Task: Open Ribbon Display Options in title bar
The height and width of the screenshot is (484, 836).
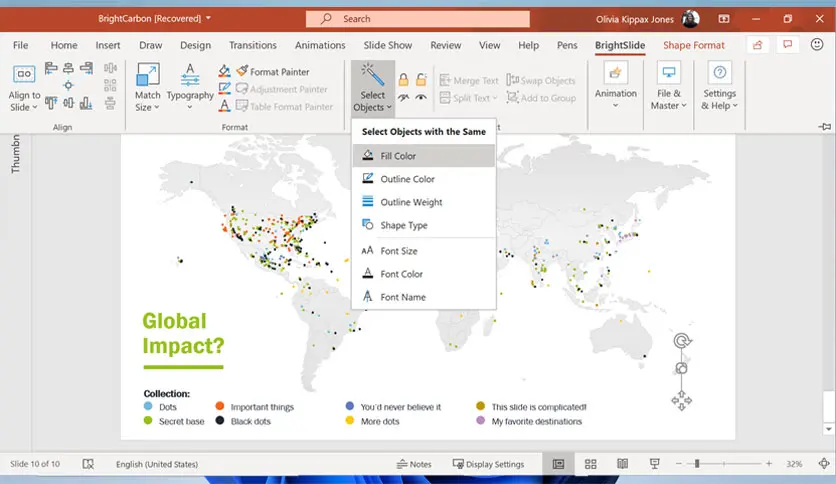Action: coord(724,19)
